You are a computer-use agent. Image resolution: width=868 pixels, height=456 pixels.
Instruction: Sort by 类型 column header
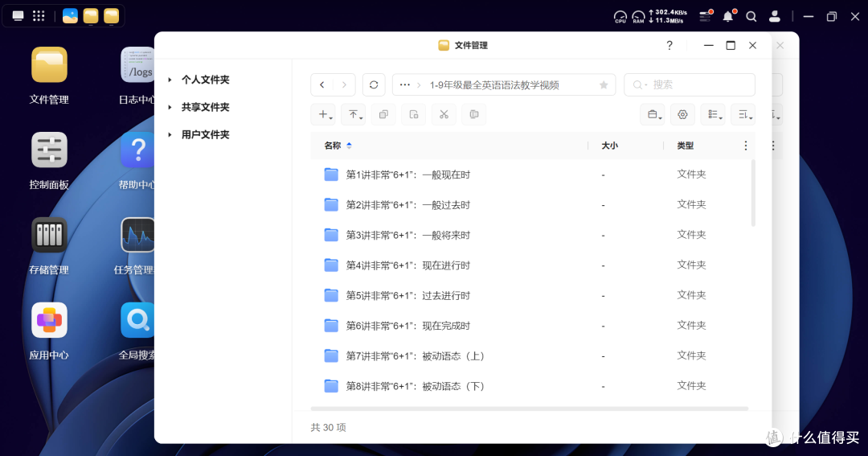coord(686,146)
